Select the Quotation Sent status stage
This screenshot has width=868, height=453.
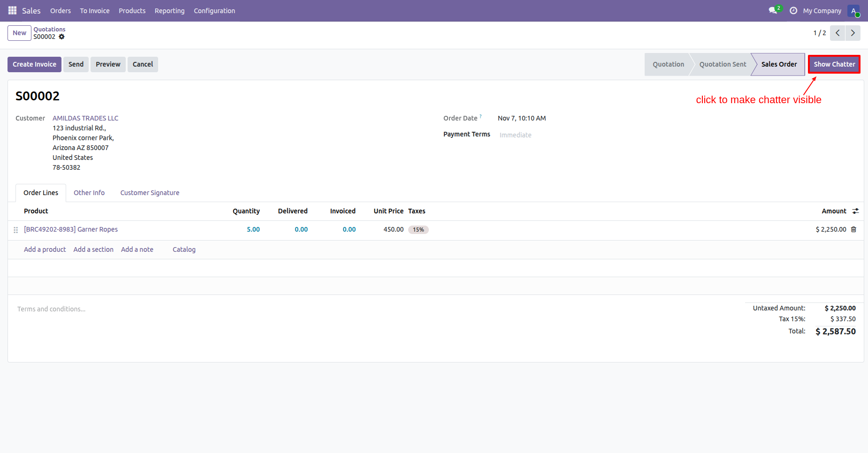(x=722, y=64)
